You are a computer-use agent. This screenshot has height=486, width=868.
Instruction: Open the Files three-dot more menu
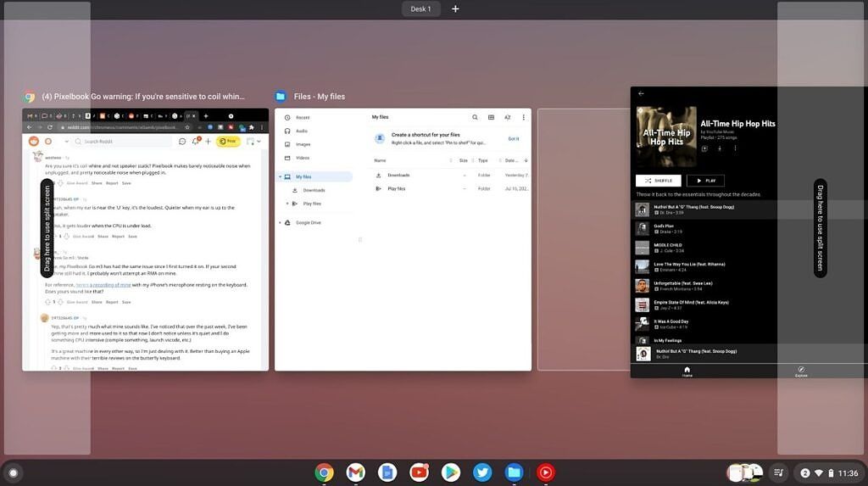pyautogui.click(x=523, y=118)
